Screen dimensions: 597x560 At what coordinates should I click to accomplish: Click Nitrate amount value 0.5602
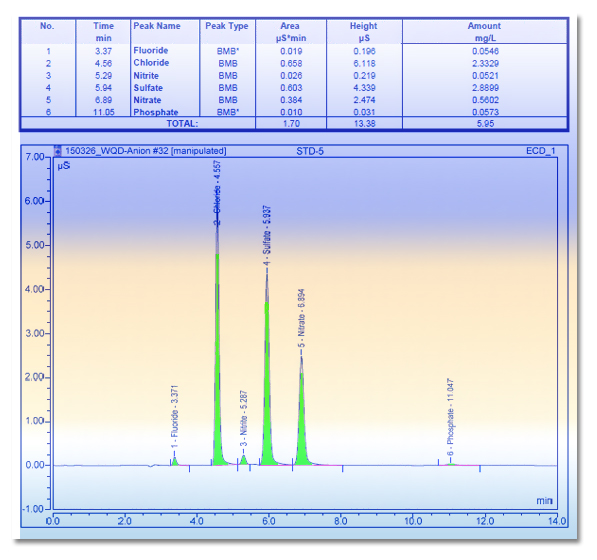click(x=485, y=100)
